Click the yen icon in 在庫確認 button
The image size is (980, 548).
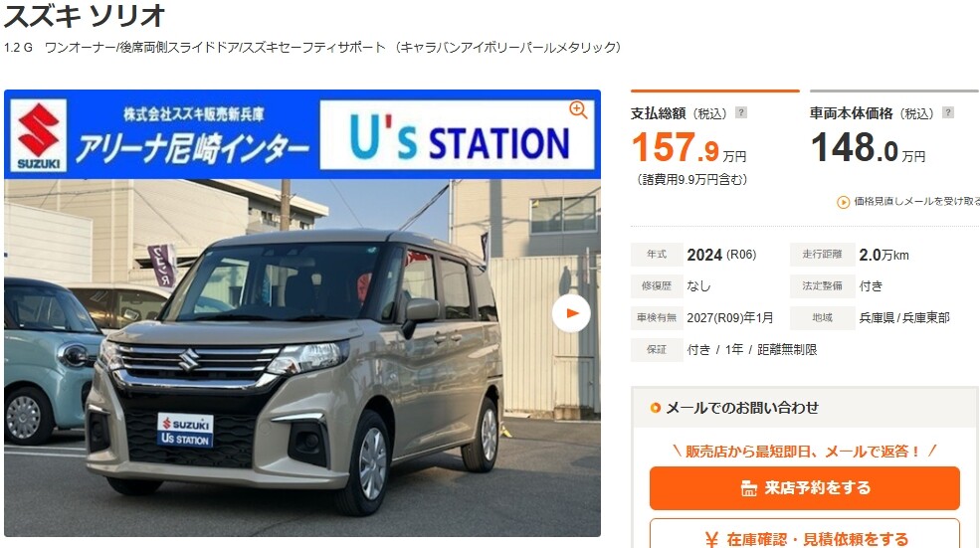(711, 539)
